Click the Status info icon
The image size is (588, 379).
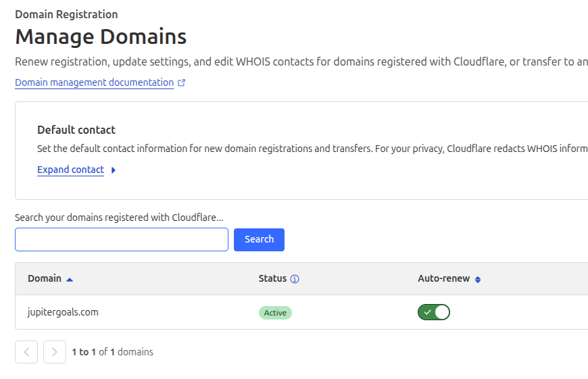[295, 279]
